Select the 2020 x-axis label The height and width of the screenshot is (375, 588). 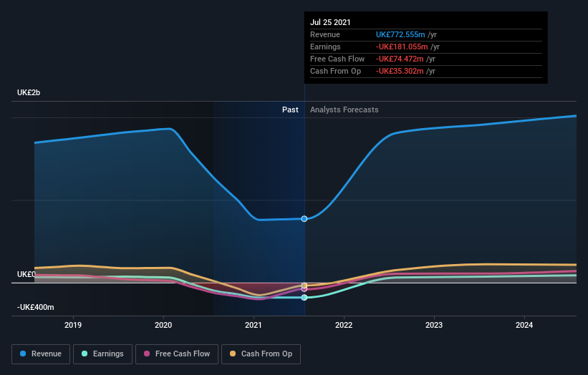[163, 325]
